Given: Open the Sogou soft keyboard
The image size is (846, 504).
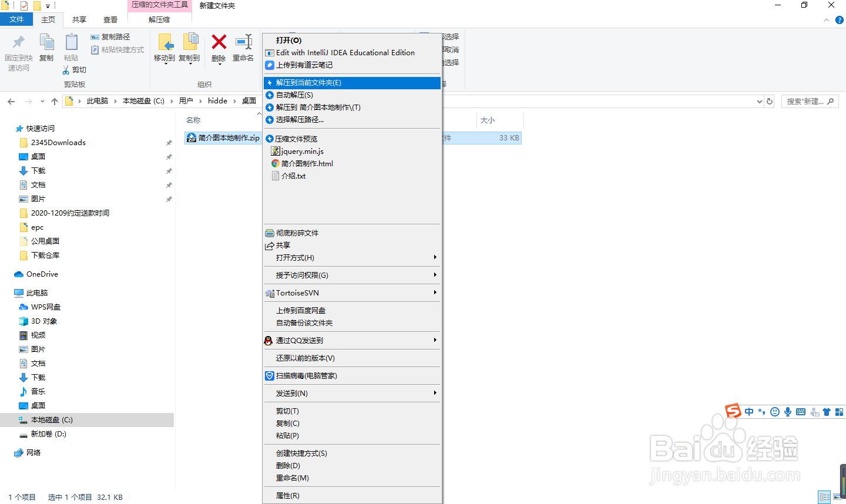Looking at the screenshot, I should click(800, 412).
